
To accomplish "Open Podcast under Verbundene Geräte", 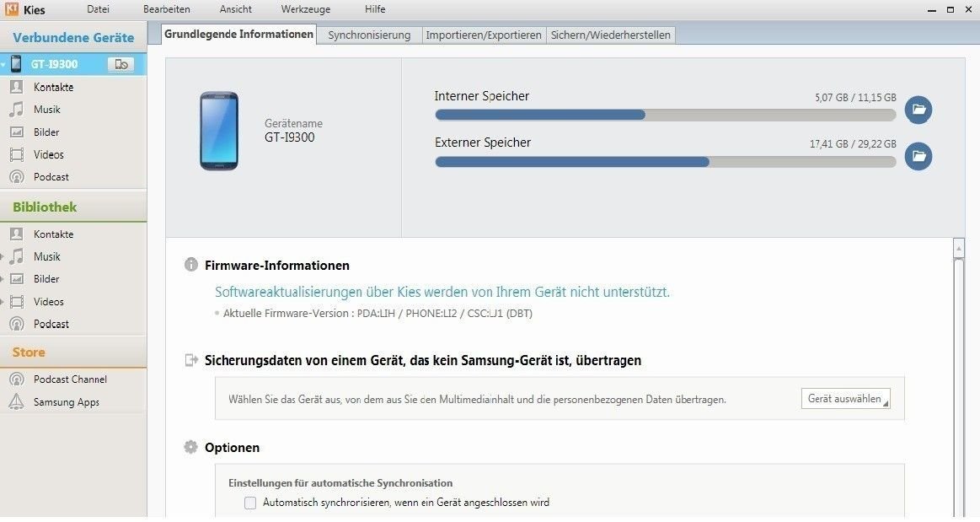I will pyautogui.click(x=51, y=177).
